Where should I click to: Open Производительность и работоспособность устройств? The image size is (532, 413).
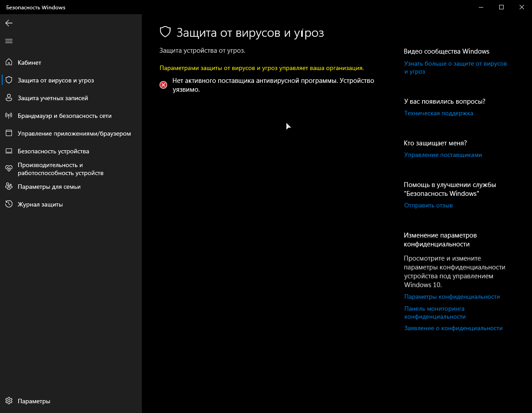point(71,169)
